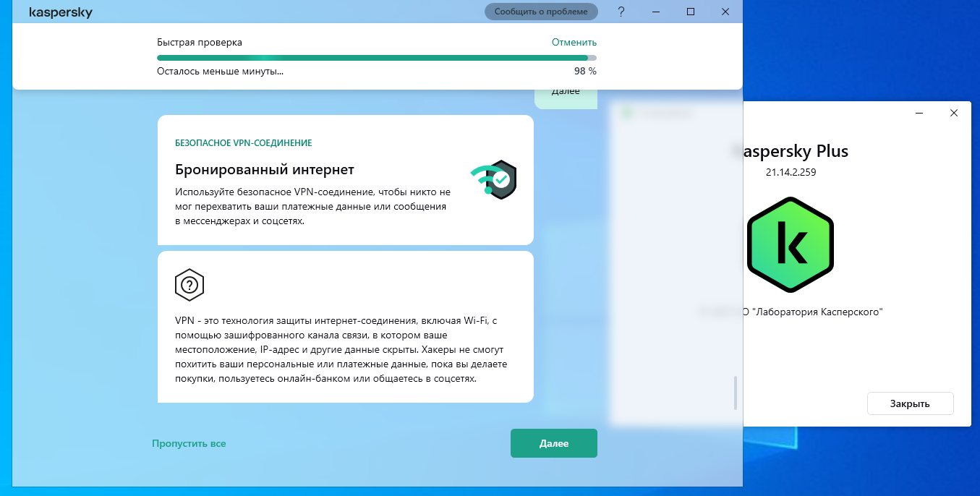Maximize the main Kaspersky window
This screenshot has height=496, width=980.
coord(691,12)
